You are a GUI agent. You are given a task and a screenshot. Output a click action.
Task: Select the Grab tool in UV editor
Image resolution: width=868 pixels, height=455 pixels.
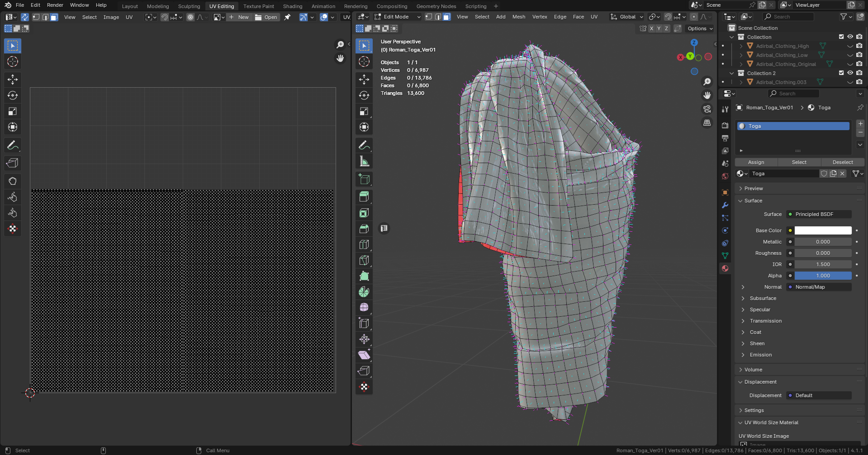click(13, 181)
